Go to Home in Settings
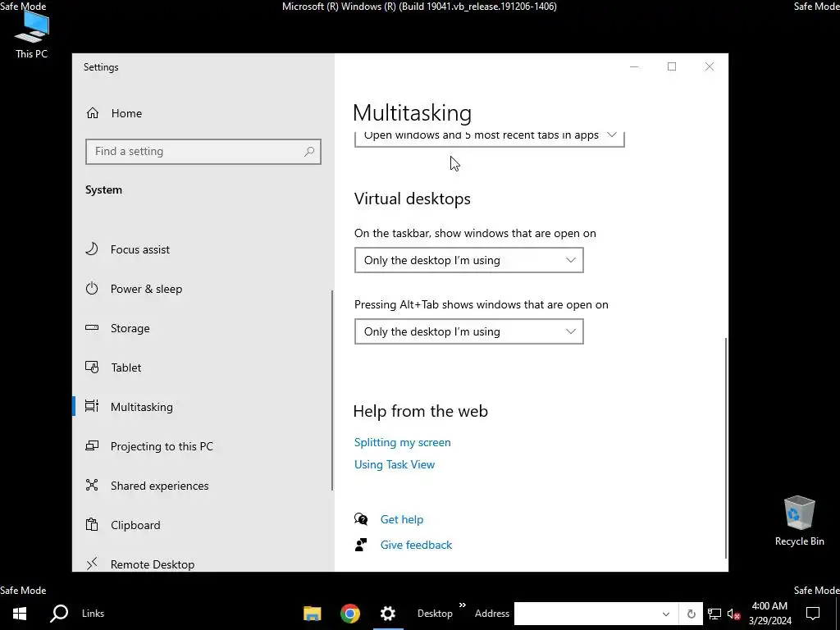The height and width of the screenshot is (630, 840). click(x=203, y=113)
